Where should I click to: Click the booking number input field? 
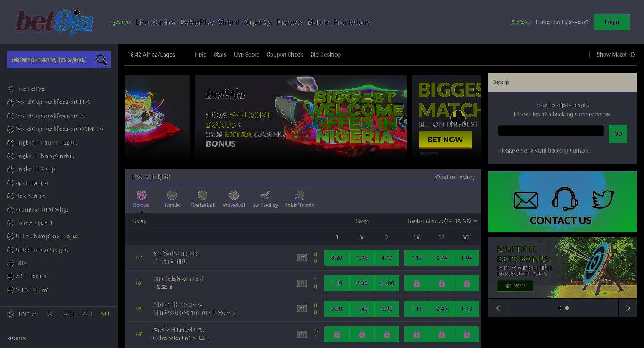551,131
